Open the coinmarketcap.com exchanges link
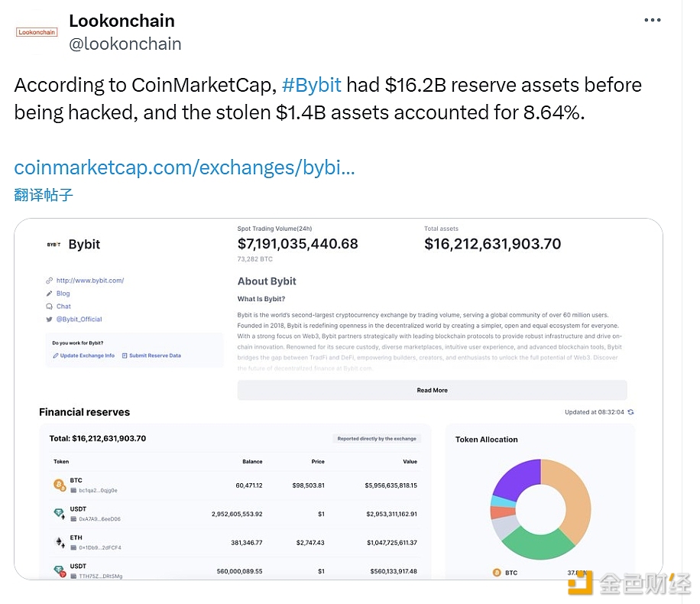This screenshot has width=700, height=604. 184,167
